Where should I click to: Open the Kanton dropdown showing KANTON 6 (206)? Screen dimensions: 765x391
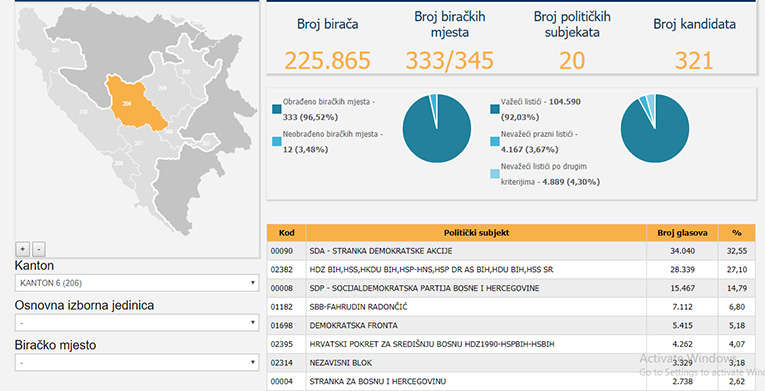(137, 283)
